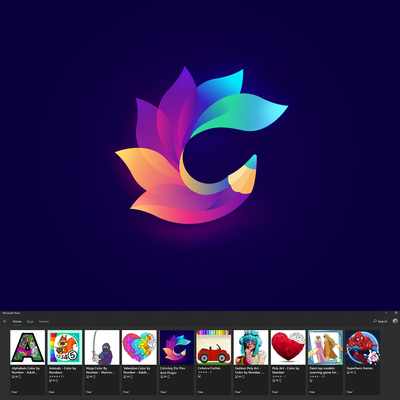Click the 'Animals - Color by Numbers' title
This screenshot has height=400, width=400.
tap(63, 370)
